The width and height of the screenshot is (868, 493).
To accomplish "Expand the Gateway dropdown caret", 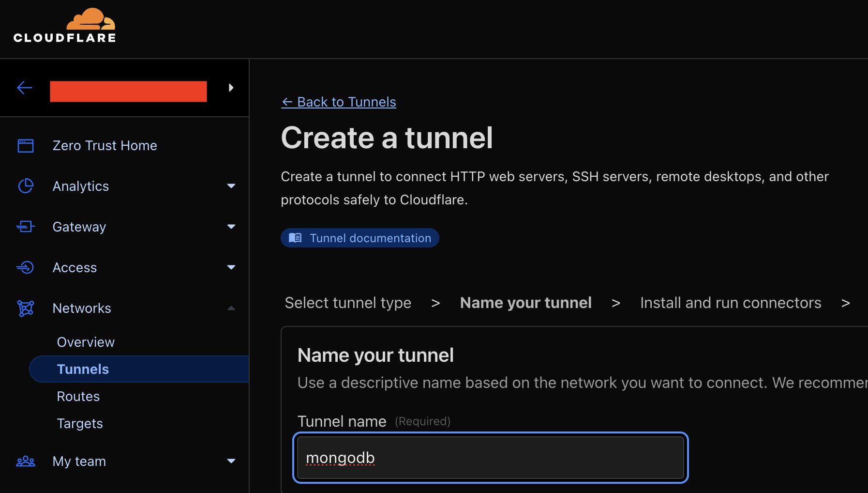I will pyautogui.click(x=231, y=227).
